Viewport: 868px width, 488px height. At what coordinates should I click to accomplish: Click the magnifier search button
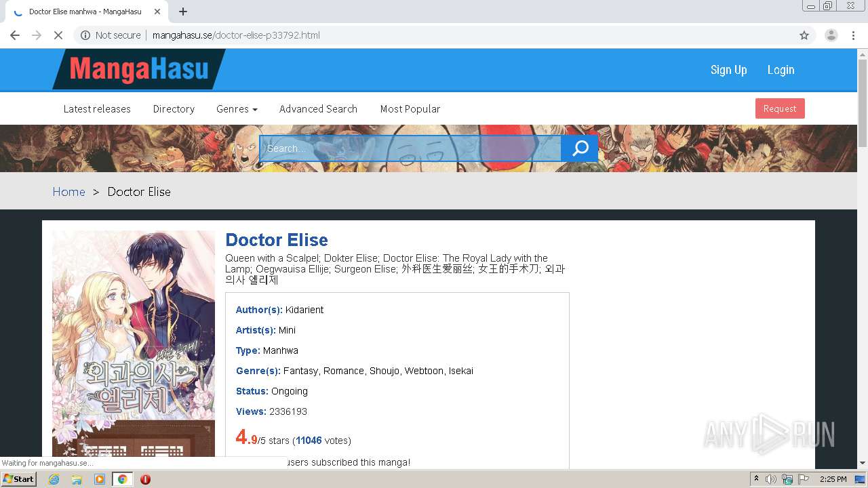pyautogui.click(x=580, y=148)
